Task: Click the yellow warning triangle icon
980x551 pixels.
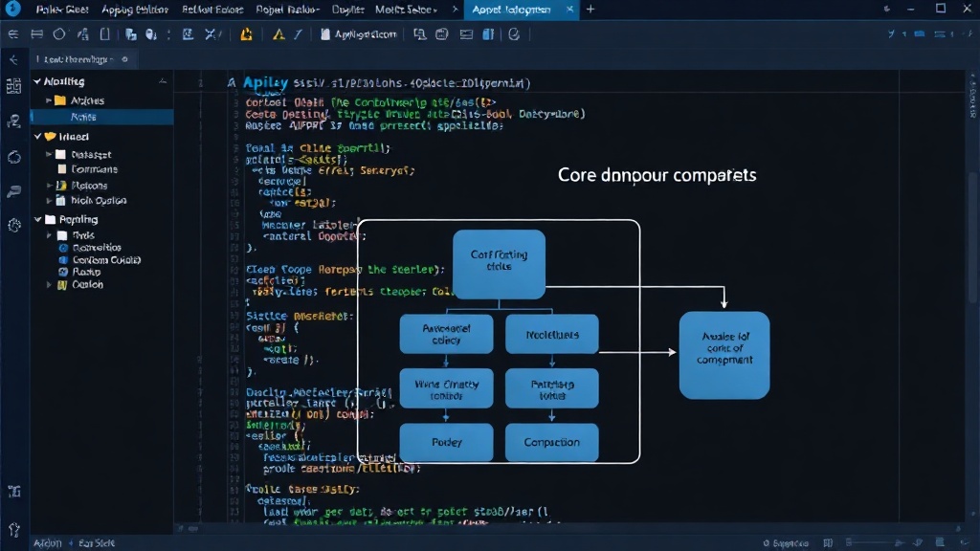Action: pyautogui.click(x=278, y=34)
